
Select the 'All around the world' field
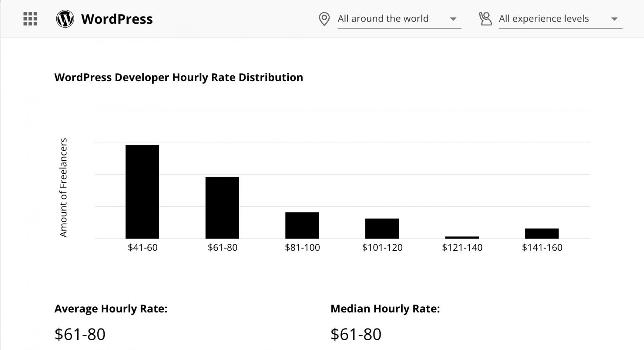point(383,19)
